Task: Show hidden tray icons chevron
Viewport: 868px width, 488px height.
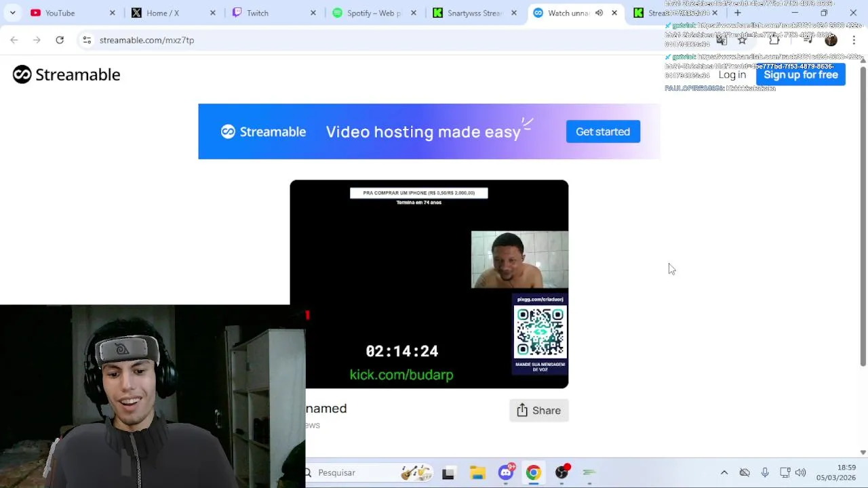Action: [x=724, y=472]
